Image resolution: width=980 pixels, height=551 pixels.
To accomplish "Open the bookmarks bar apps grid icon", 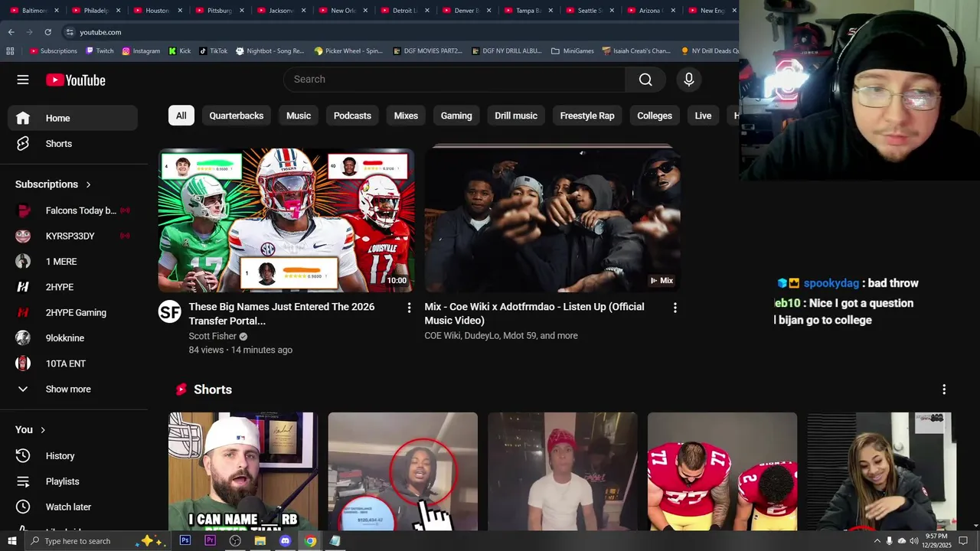I will point(10,51).
